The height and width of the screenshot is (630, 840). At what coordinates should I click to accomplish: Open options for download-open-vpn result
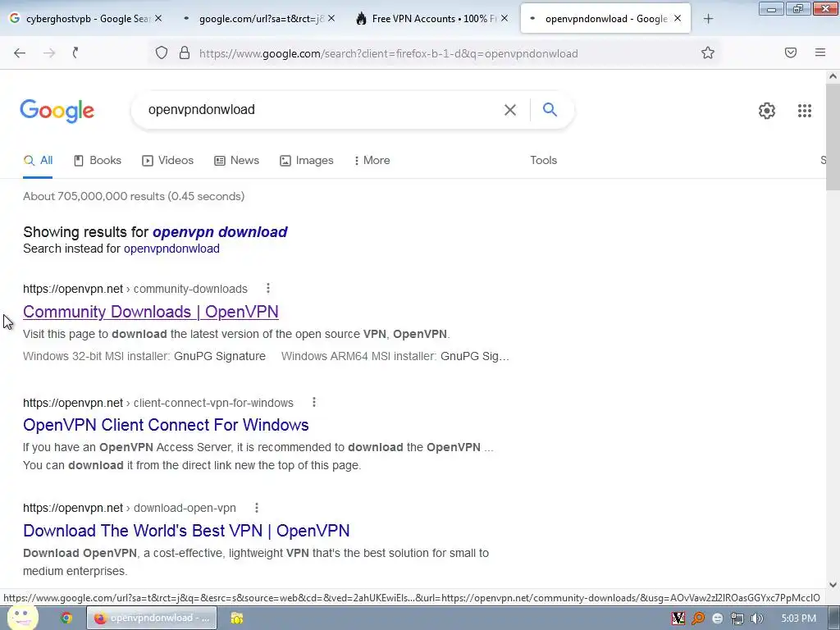point(257,507)
